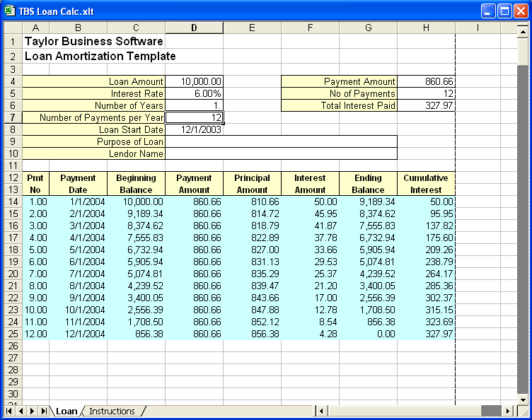Jump to first sheet with navigation arrow
Screen dimensions: 532x420
10,411
